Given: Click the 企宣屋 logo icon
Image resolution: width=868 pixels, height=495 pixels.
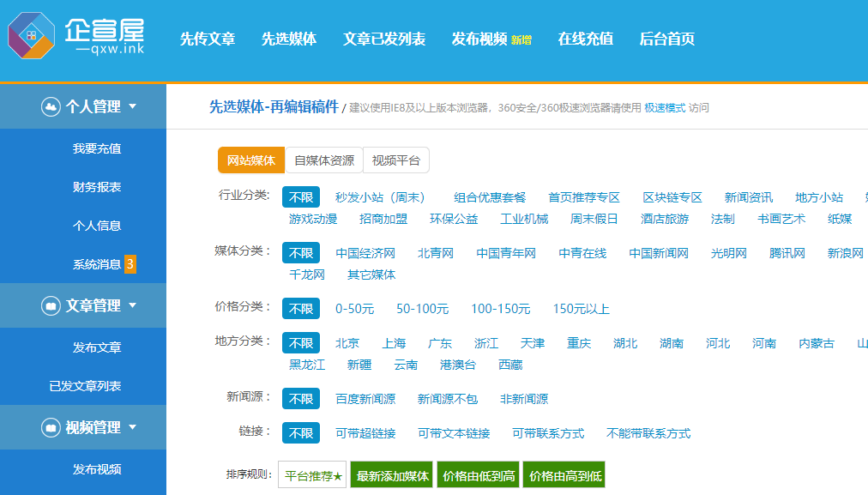Looking at the screenshot, I should [x=32, y=37].
